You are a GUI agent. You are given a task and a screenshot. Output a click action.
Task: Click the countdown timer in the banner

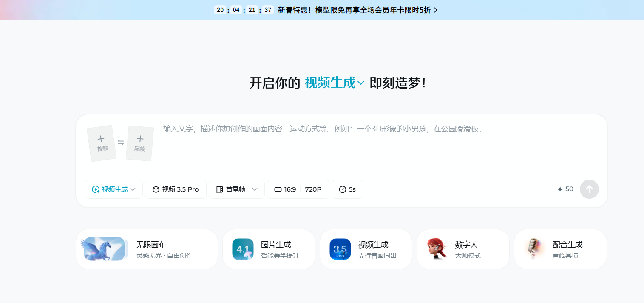[x=244, y=10]
